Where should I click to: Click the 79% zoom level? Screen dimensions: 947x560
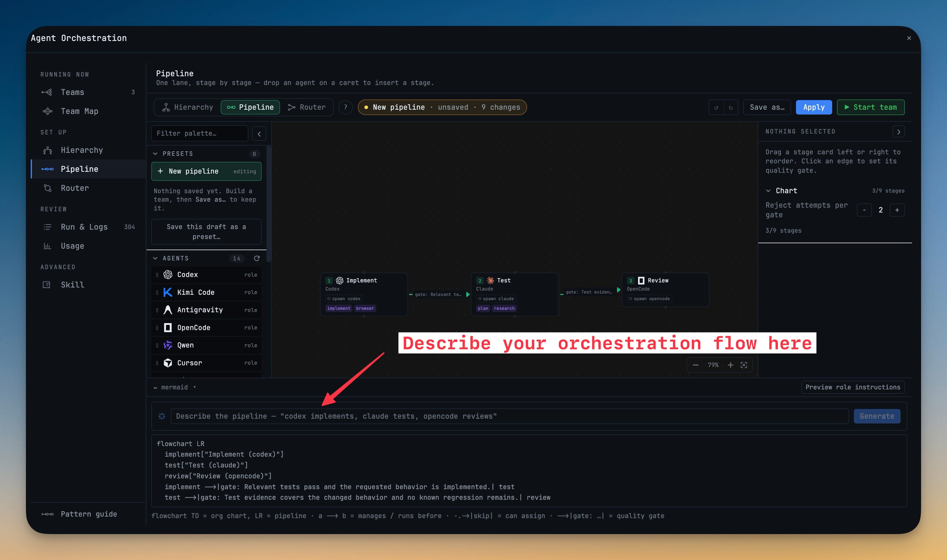pyautogui.click(x=713, y=365)
